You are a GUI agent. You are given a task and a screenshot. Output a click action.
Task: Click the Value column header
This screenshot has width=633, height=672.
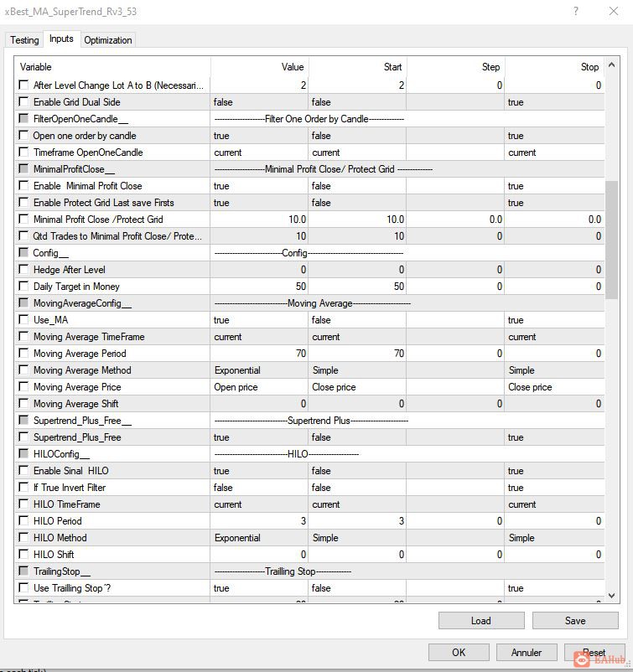(x=259, y=67)
